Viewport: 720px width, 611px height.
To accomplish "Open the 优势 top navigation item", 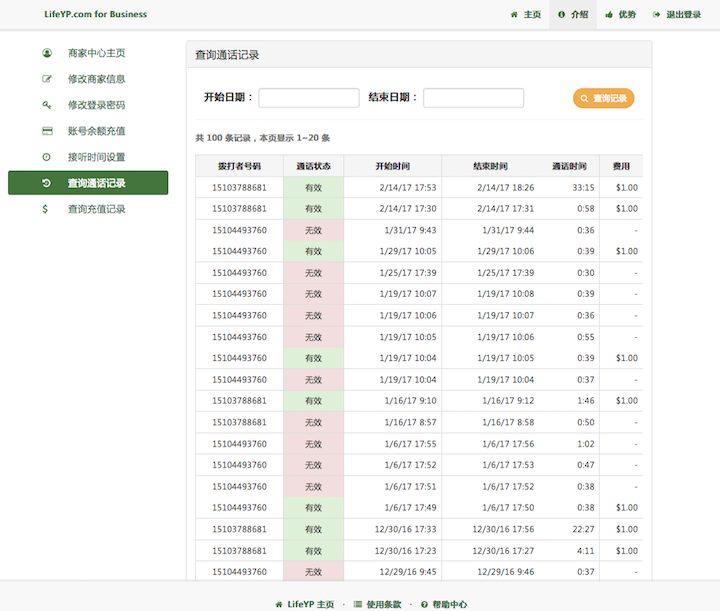I will (621, 15).
